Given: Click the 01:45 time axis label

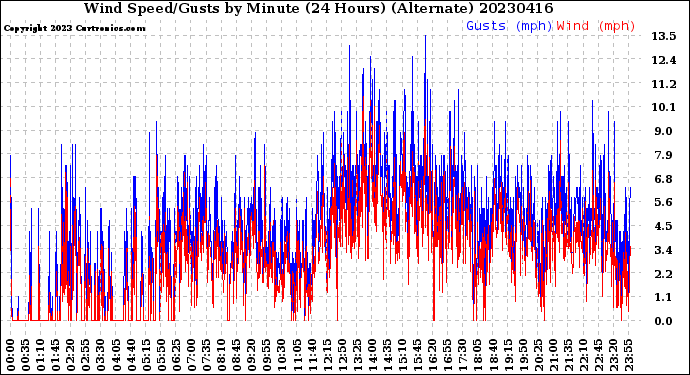Looking at the screenshot, I should (56, 355).
